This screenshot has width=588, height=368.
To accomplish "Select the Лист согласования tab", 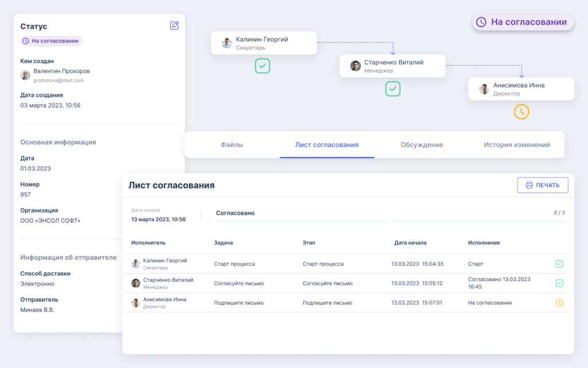I will point(327,145).
